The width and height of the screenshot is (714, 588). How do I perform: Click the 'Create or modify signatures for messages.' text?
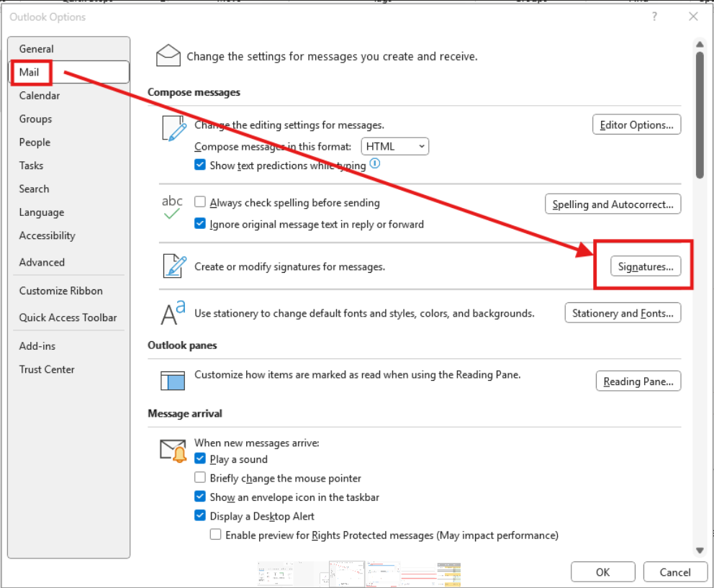tap(289, 266)
